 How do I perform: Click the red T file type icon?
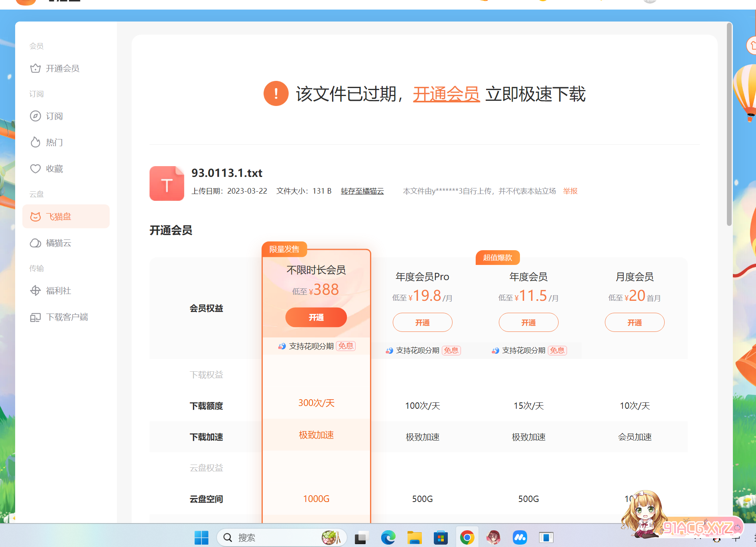(x=167, y=183)
